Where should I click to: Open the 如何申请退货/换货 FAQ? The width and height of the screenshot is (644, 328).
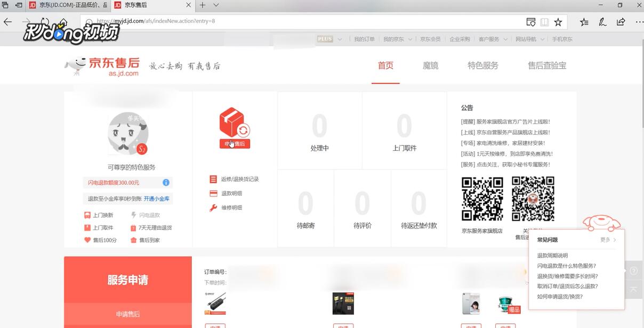pos(560,297)
